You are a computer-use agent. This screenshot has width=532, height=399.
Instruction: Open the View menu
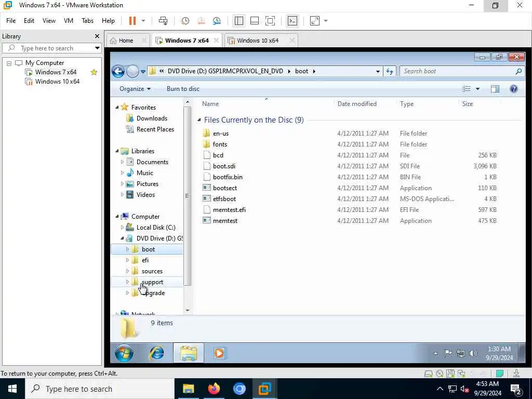[49, 21]
